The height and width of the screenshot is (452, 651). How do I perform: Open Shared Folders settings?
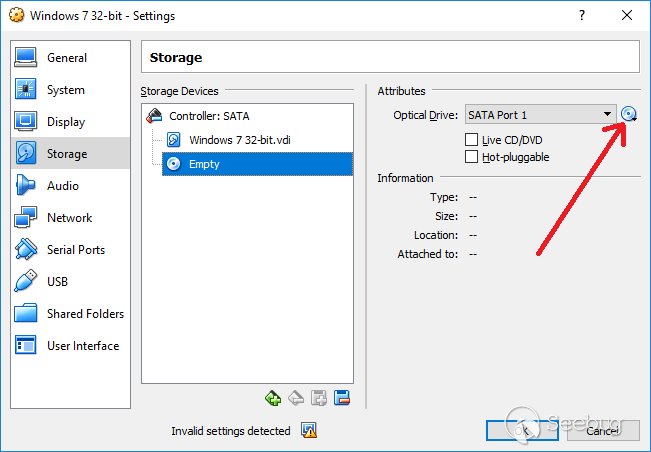click(x=70, y=313)
